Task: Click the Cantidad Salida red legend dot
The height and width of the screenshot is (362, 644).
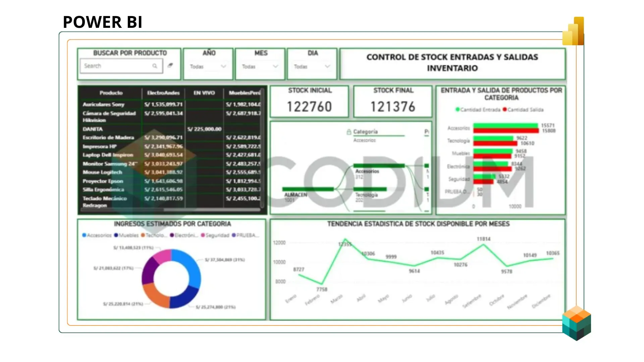Action: click(x=505, y=110)
